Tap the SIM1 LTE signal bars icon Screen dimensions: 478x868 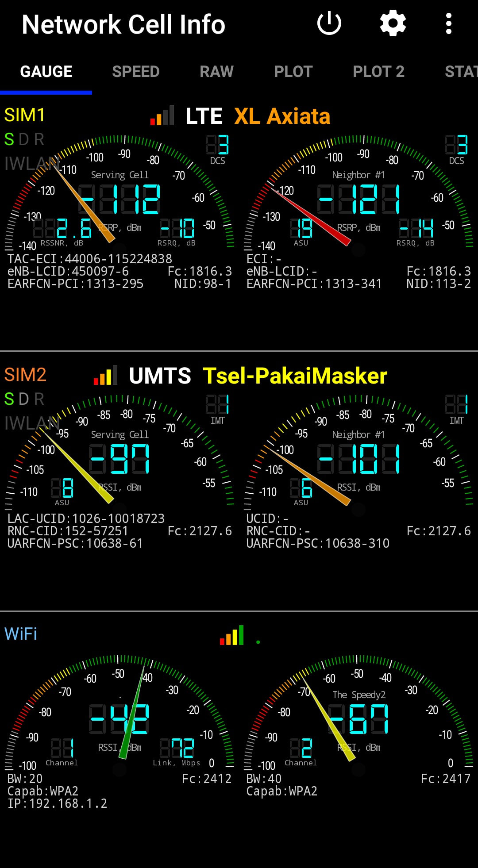[162, 115]
